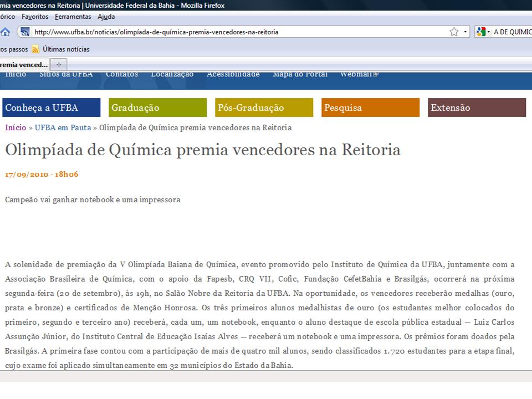Open the Google search engine selector

[x=483, y=32]
